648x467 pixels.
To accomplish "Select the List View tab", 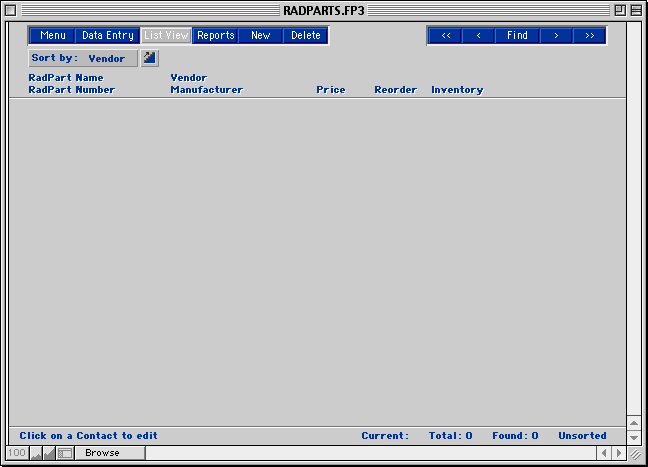I will [x=166, y=36].
